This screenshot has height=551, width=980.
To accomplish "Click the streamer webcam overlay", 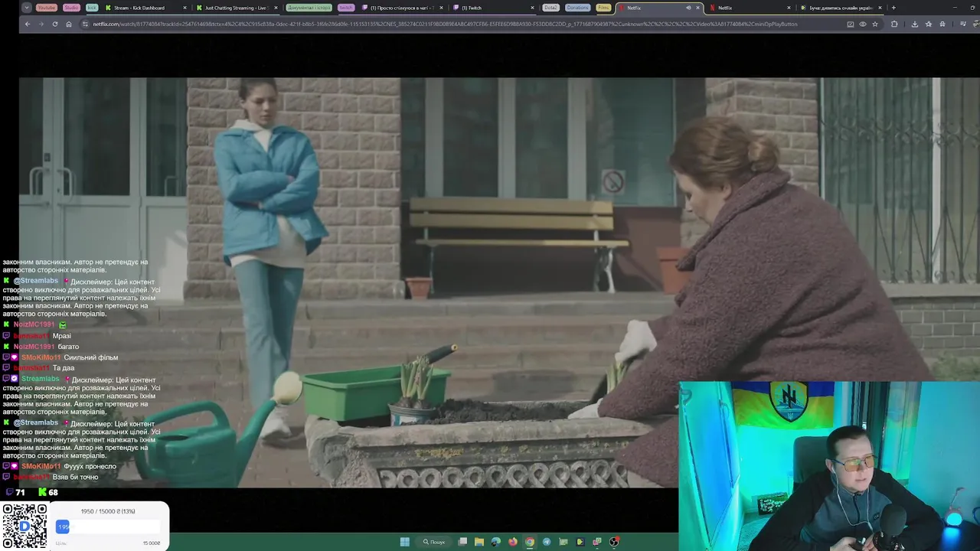I will [x=829, y=466].
